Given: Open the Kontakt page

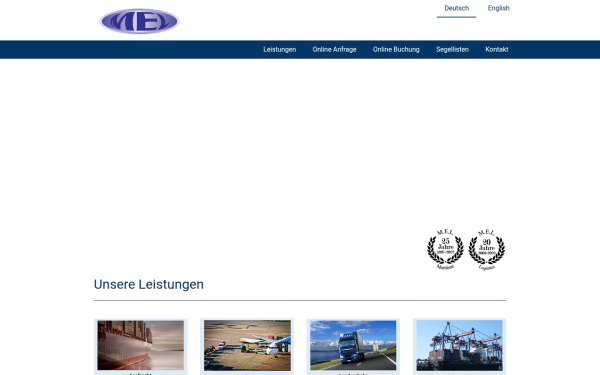Looking at the screenshot, I should pyautogui.click(x=497, y=49).
